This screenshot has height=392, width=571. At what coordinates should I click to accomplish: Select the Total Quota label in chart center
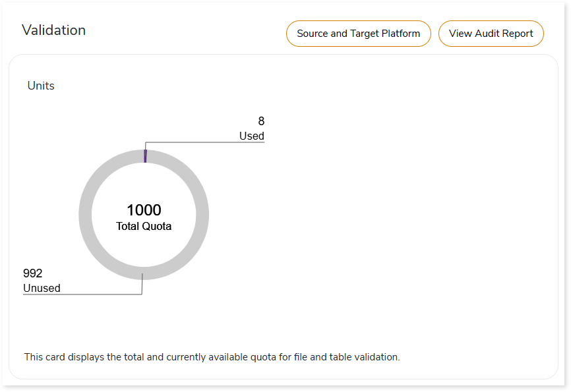pos(144,227)
